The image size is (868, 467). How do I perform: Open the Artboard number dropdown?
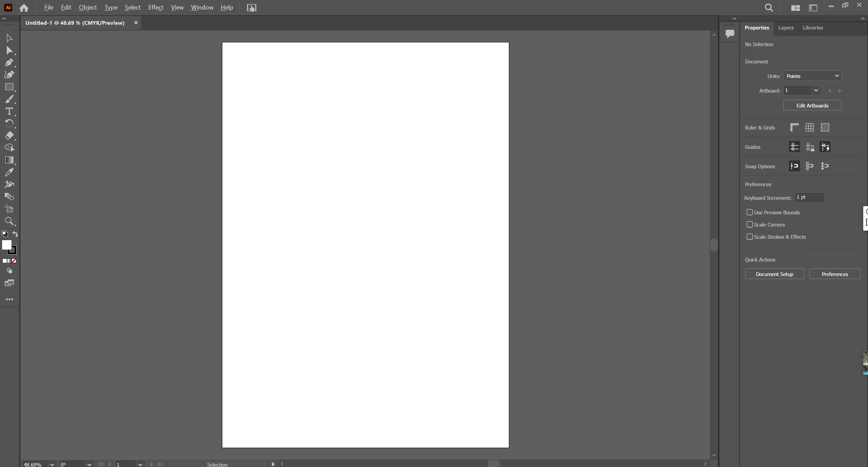point(816,90)
